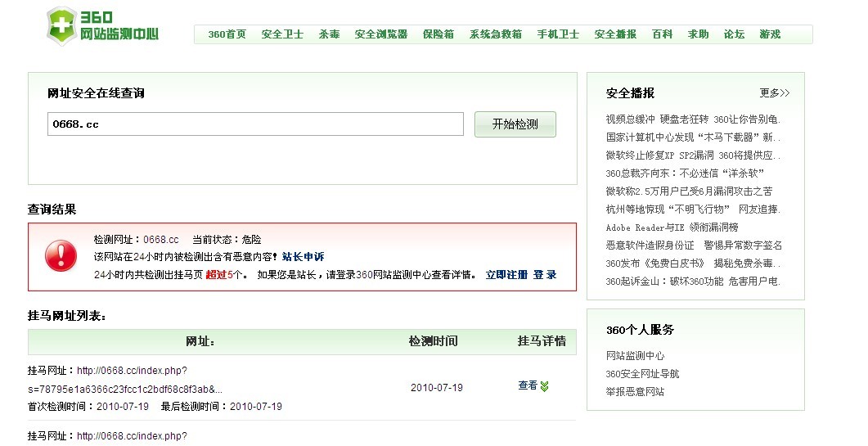
Task: Select 安全卫士 navigation item
Action: [282, 34]
